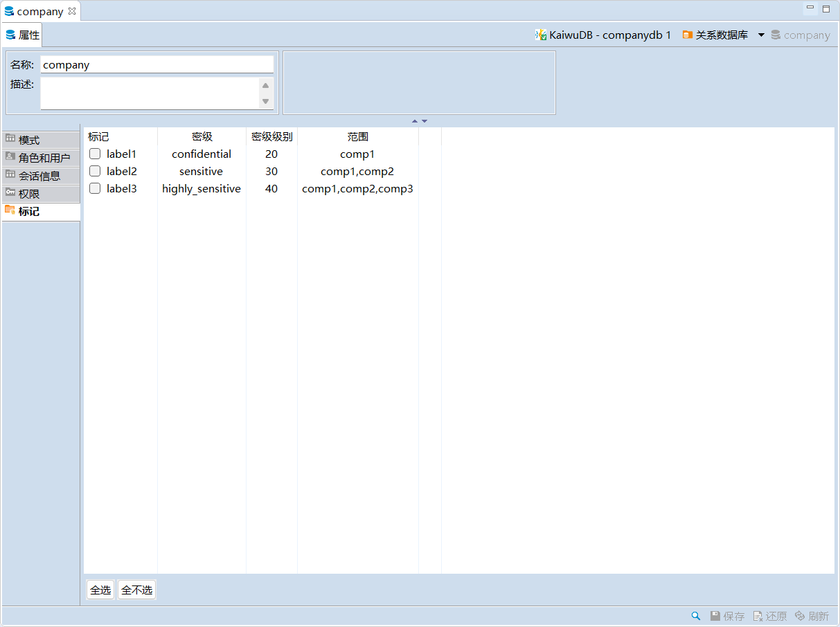Click the greyed company database icon
Screen dimensions: 840x627
(x=776, y=35)
